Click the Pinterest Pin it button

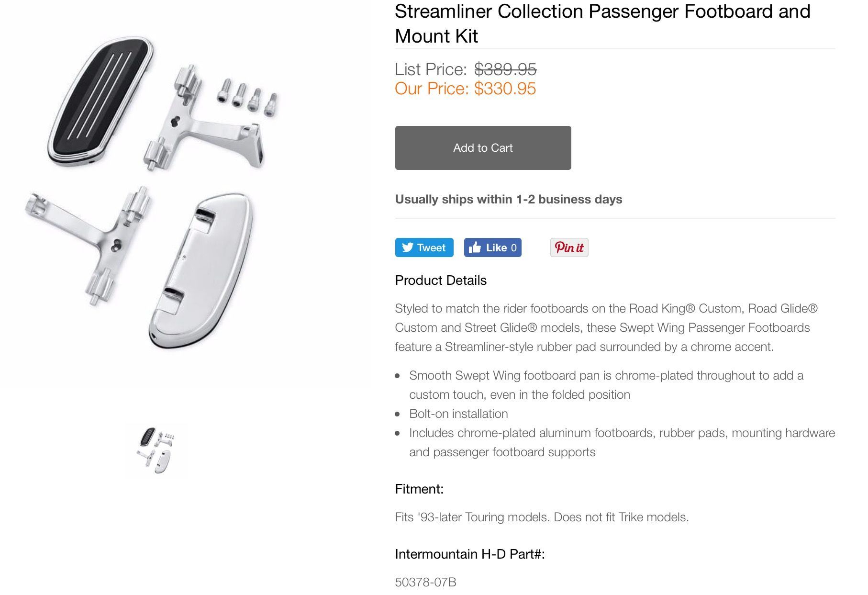pos(569,247)
